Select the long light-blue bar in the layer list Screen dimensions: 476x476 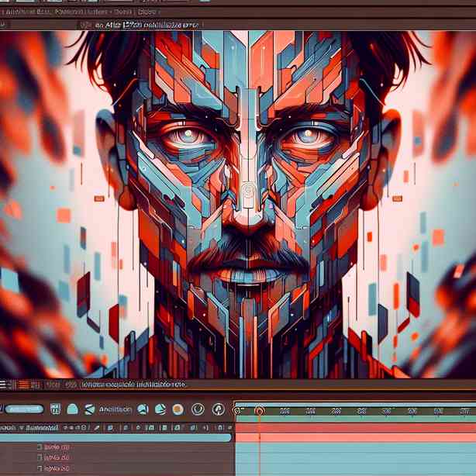coord(116,437)
